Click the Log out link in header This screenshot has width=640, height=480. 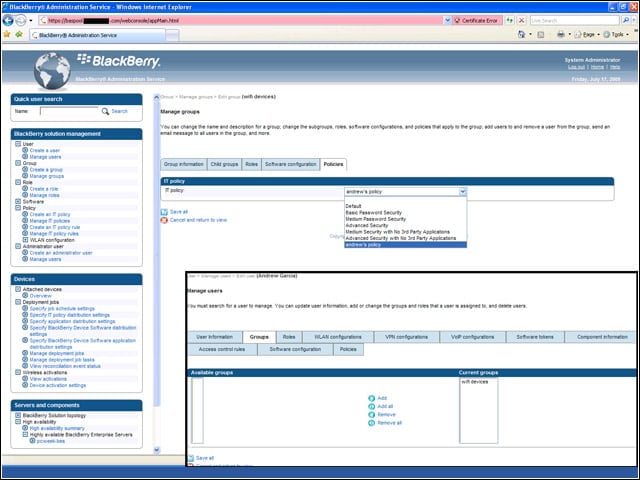point(576,67)
